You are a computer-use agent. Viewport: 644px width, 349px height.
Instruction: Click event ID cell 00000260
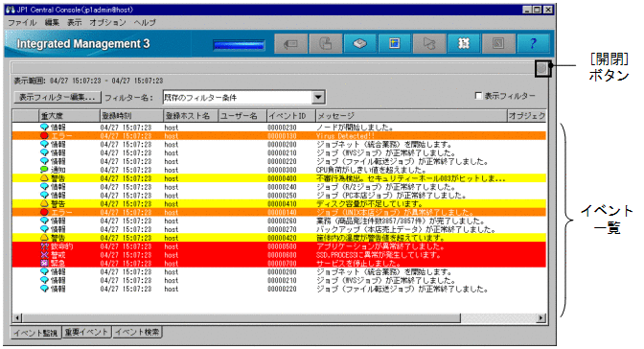click(x=282, y=221)
